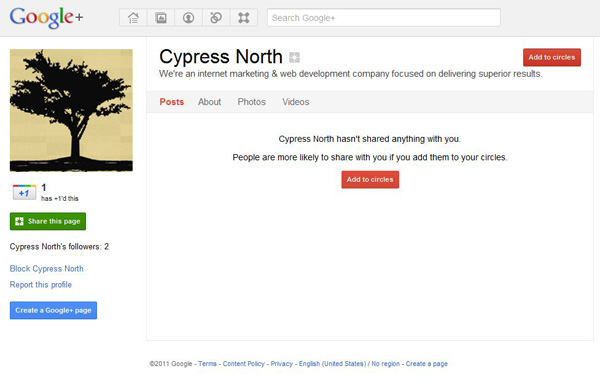Click the Report this profile link

pos(41,285)
